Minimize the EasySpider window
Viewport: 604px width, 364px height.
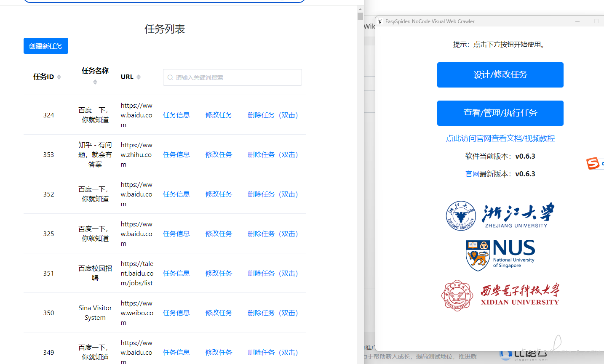[577, 21]
